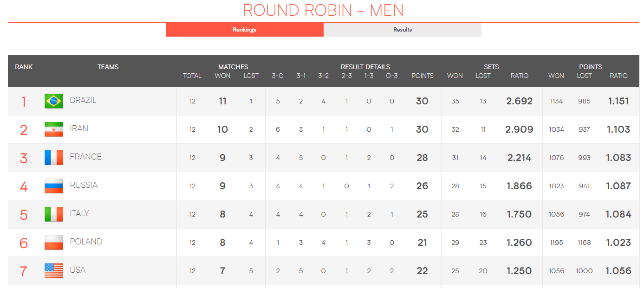This screenshot has width=644, height=288.
Task: Click the France flag icon
Action: coord(53,158)
